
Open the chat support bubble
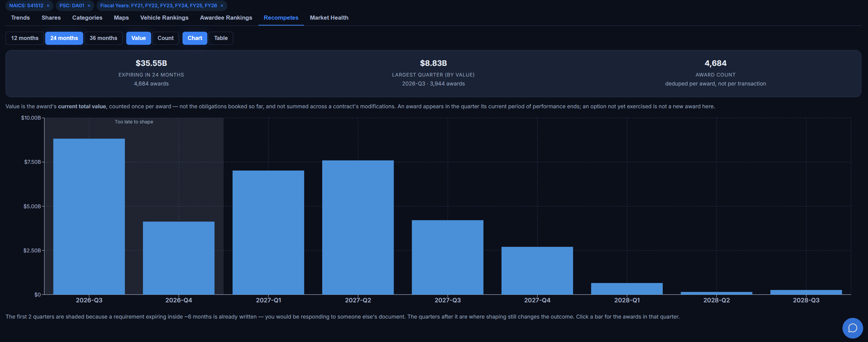tap(852, 328)
